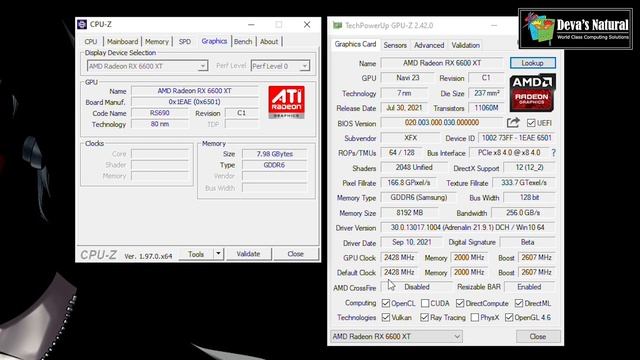The height and width of the screenshot is (360, 640).
Task: Switch to the Bench tab
Action: 243,42
